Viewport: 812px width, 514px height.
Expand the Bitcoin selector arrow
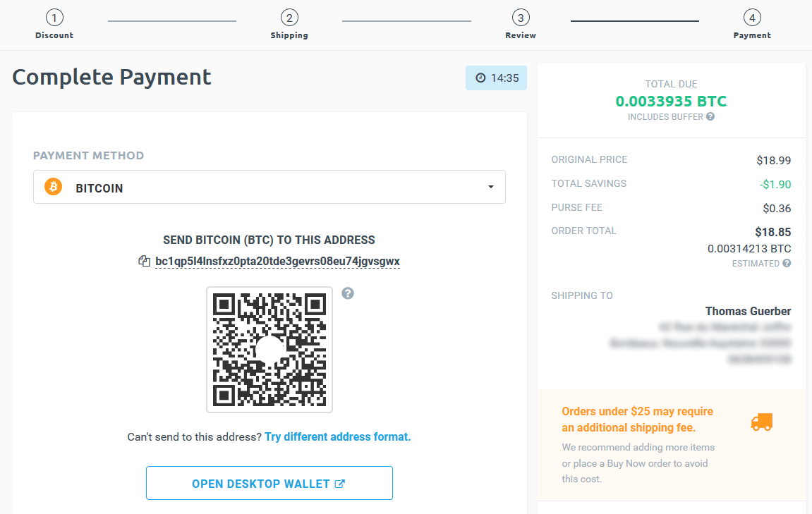tap(491, 187)
